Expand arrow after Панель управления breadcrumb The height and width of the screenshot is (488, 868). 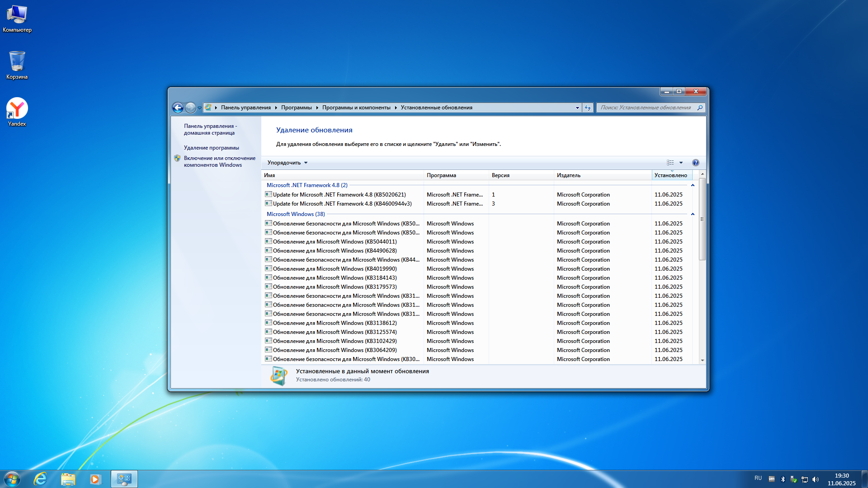tap(276, 108)
